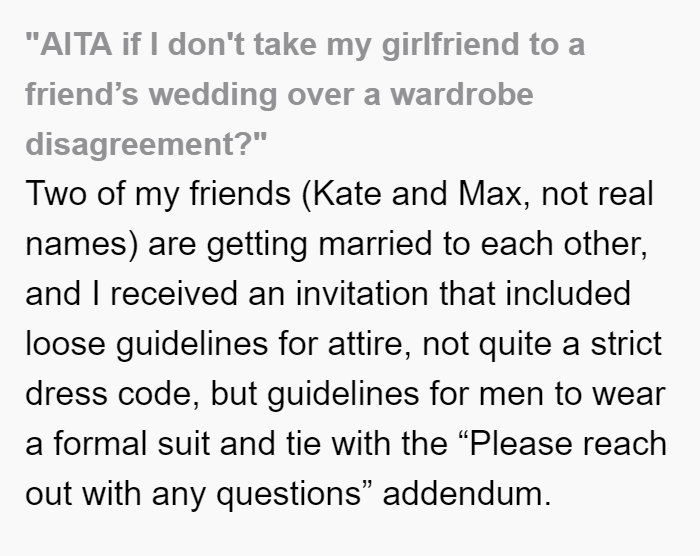Select the word "included" in the paragraph

pos(568,294)
